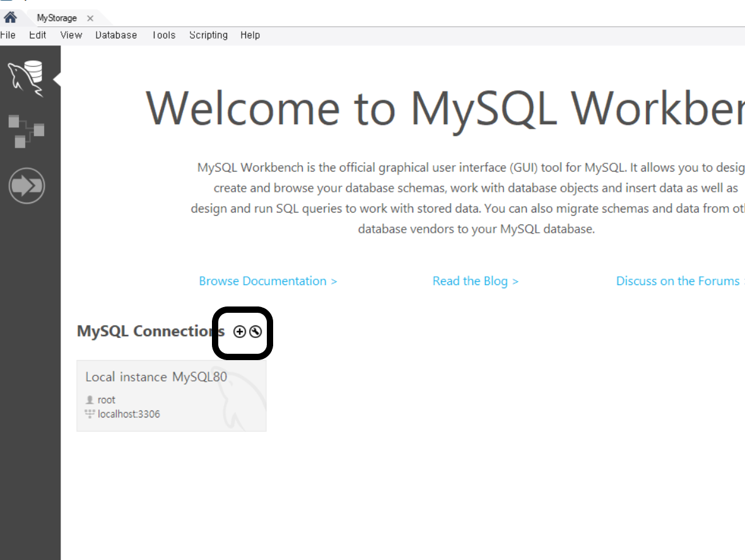This screenshot has width=745, height=560.
Task: Open the File menu
Action: (8, 35)
